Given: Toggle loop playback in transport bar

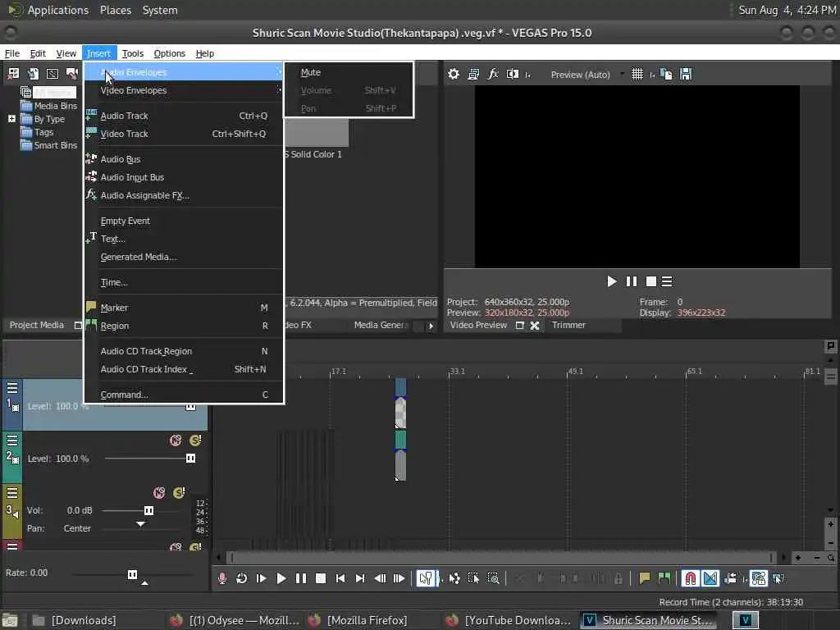Looking at the screenshot, I should [242, 578].
